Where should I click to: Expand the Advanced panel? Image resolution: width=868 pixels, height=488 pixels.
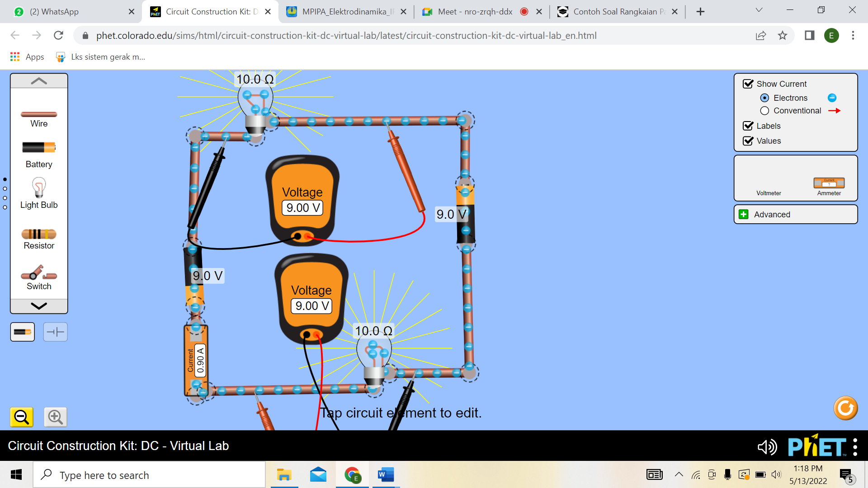tap(744, 215)
